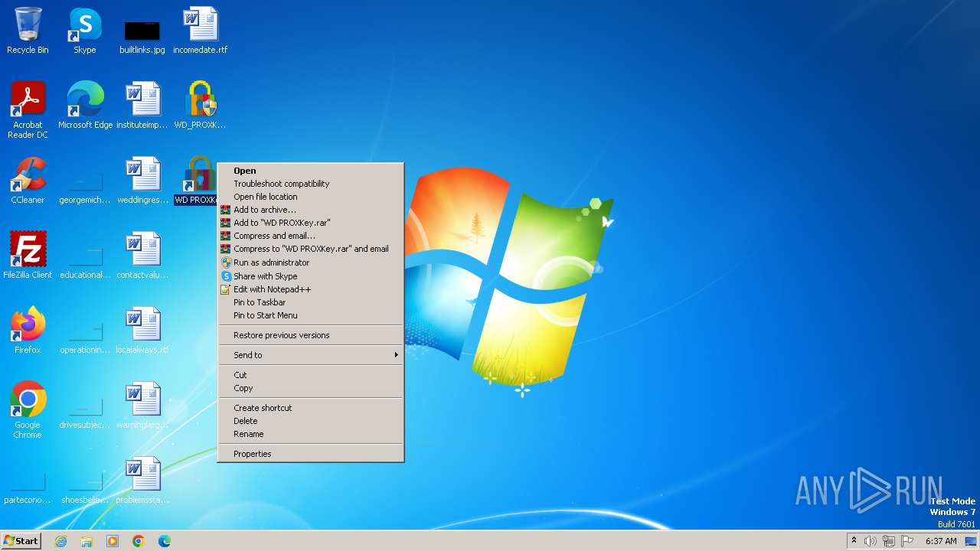Choose Compress to "WD PROXKey.rar" and email
The width and height of the screenshot is (980, 551).
pyautogui.click(x=310, y=249)
